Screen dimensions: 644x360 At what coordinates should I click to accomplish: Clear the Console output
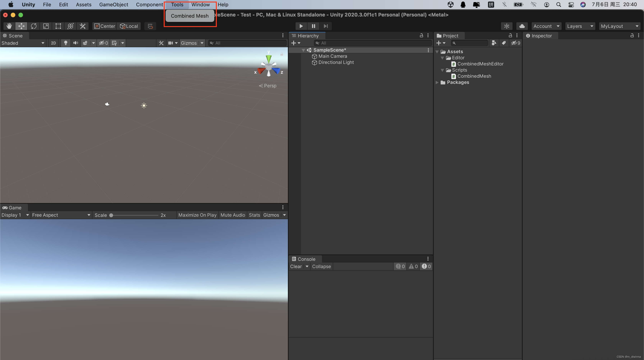click(296, 266)
